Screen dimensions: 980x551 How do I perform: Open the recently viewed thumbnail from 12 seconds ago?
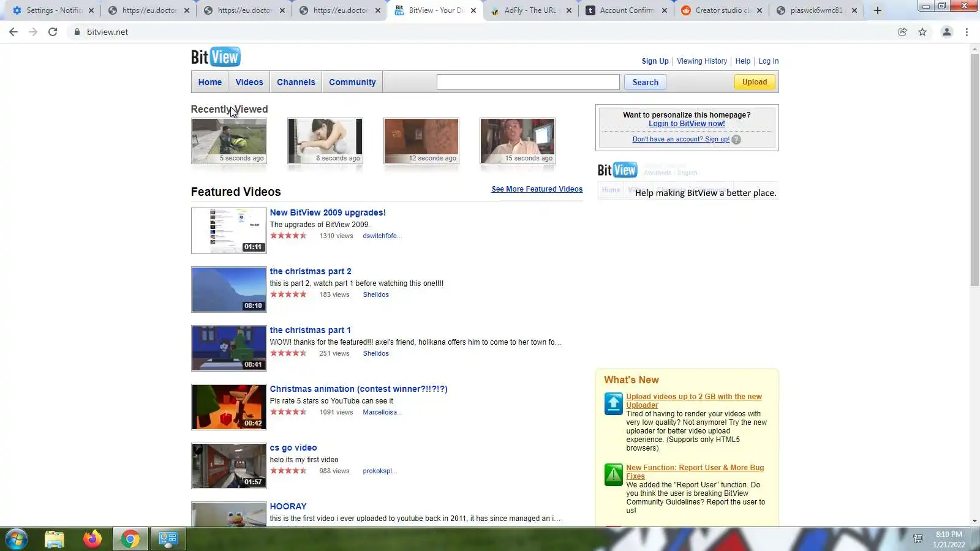coord(421,141)
